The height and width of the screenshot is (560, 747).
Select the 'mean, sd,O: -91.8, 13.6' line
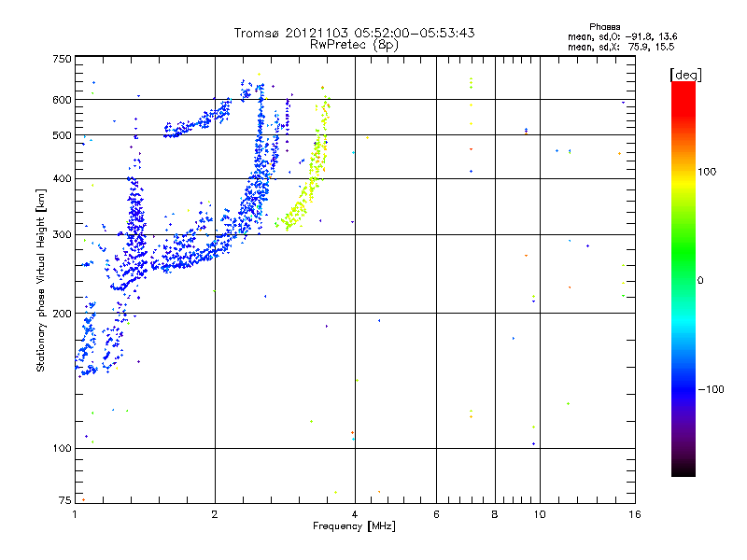pos(622,36)
